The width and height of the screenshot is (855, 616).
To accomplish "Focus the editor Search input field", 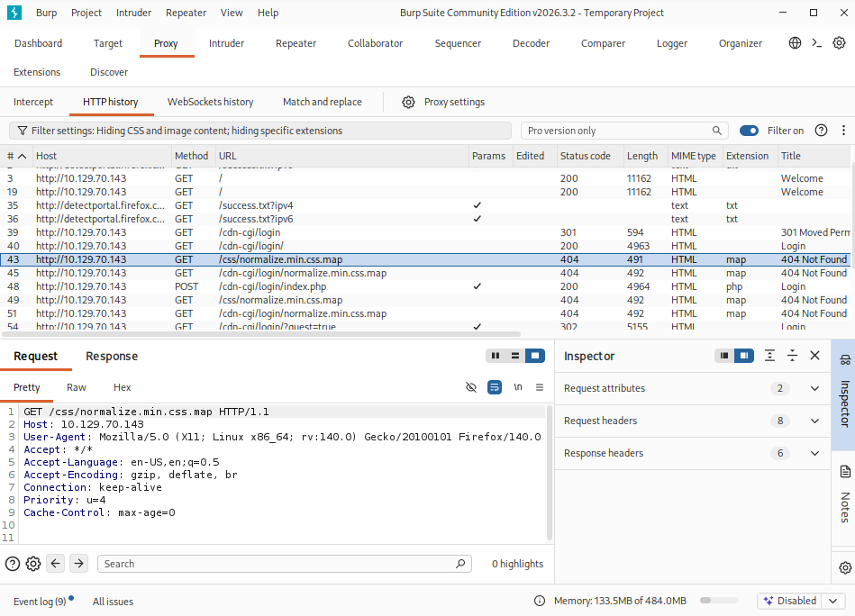I will 284,564.
